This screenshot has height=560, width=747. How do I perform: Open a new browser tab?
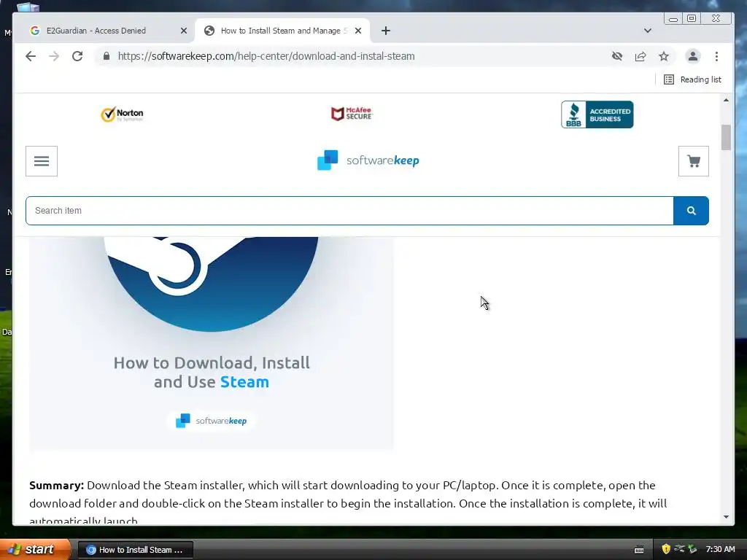(x=386, y=31)
